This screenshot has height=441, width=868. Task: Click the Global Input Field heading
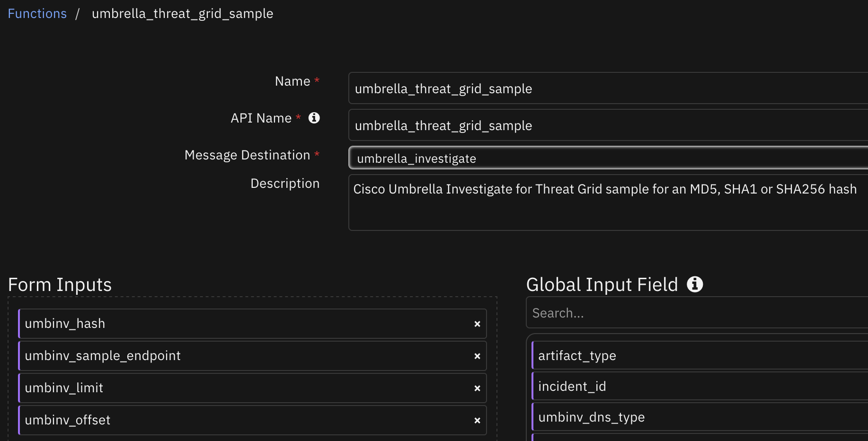coord(602,285)
